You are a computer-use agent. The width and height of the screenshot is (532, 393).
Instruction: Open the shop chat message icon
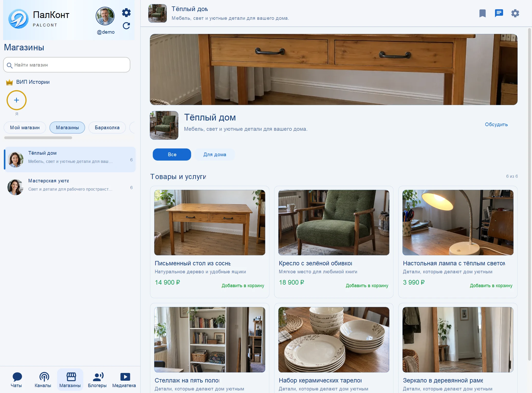tap(499, 13)
